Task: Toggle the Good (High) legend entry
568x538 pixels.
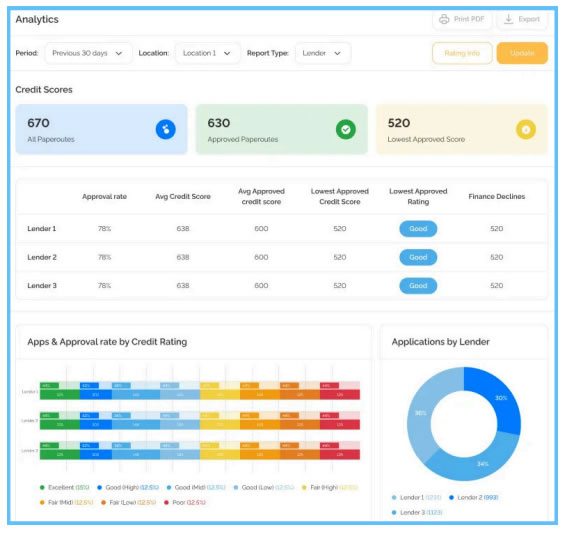Action: click(x=128, y=487)
